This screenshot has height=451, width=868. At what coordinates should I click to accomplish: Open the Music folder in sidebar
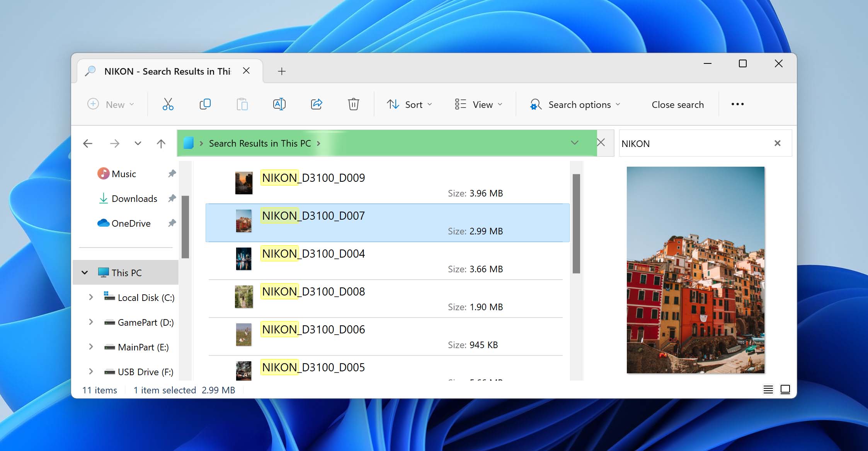click(x=124, y=174)
